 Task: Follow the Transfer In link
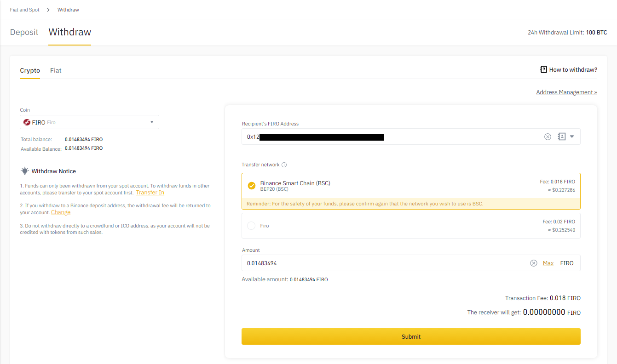150,193
